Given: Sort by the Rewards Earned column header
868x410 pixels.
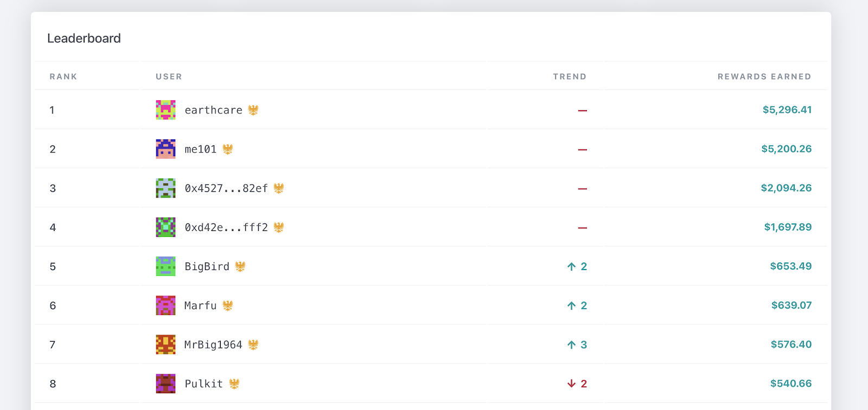Looking at the screenshot, I should (x=764, y=76).
